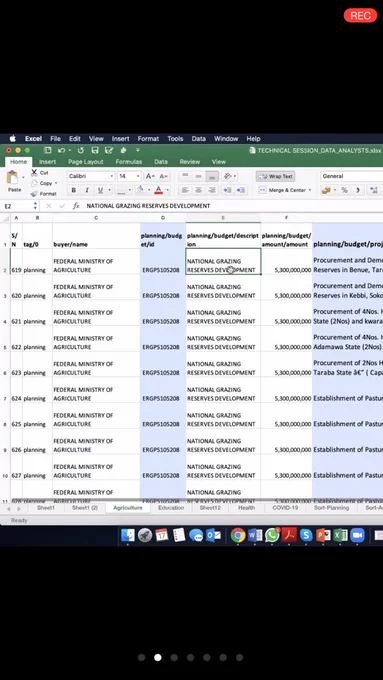The image size is (383, 680).
Task: Click the decrease indent icon
Action: 227,190
